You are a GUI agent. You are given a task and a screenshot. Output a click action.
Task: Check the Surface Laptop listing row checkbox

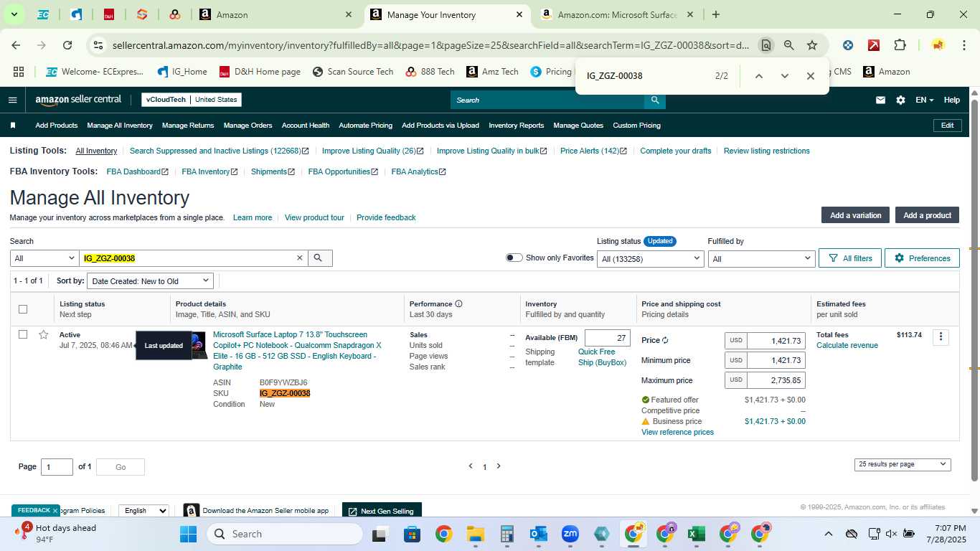pos(23,334)
